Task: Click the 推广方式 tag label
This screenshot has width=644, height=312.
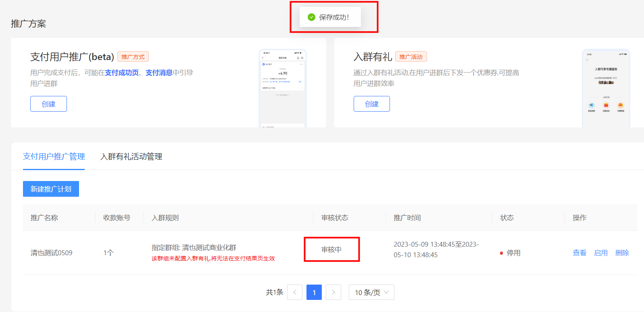Action: (133, 57)
